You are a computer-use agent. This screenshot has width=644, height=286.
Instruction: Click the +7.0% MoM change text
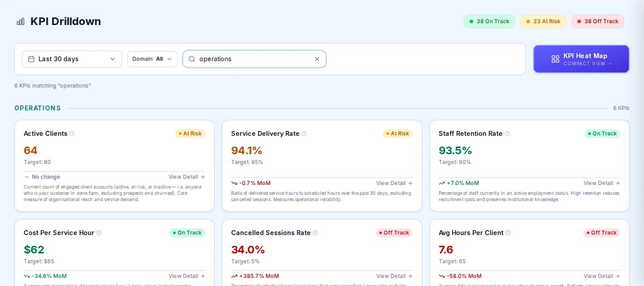tap(463, 183)
